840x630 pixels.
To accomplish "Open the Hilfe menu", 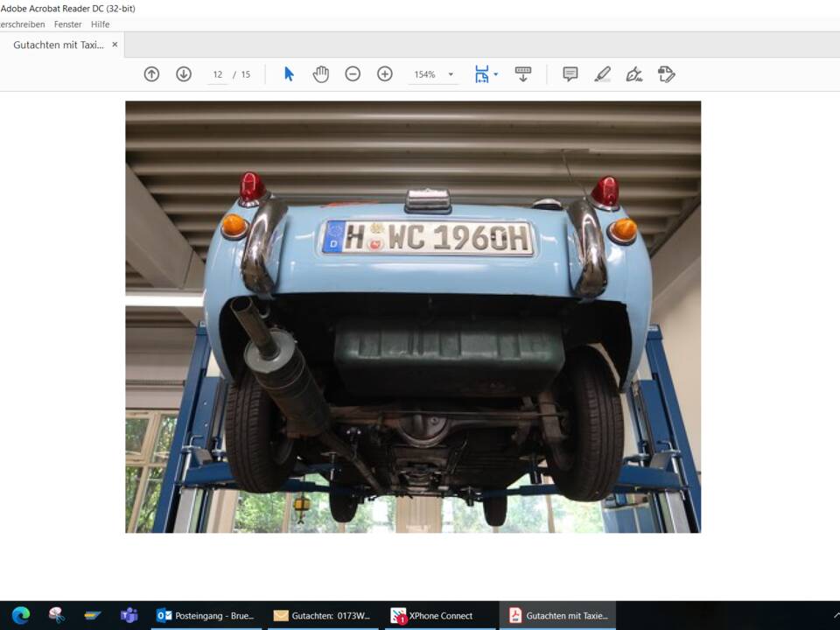I will (100, 24).
